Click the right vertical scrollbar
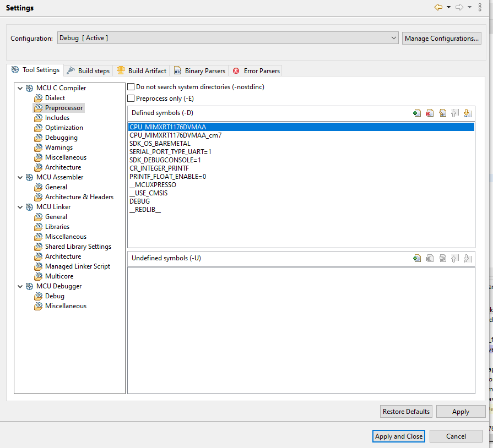This screenshot has height=448, width=493. [x=489, y=220]
